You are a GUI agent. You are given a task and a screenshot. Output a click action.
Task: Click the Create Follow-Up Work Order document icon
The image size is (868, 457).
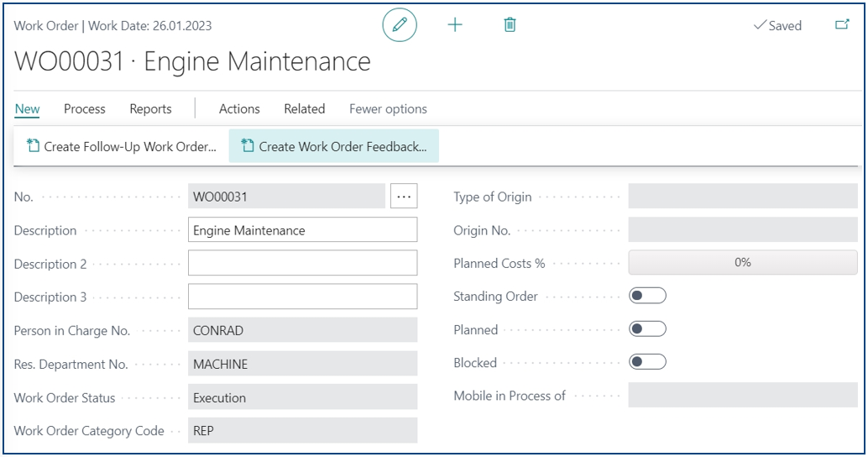tap(34, 145)
